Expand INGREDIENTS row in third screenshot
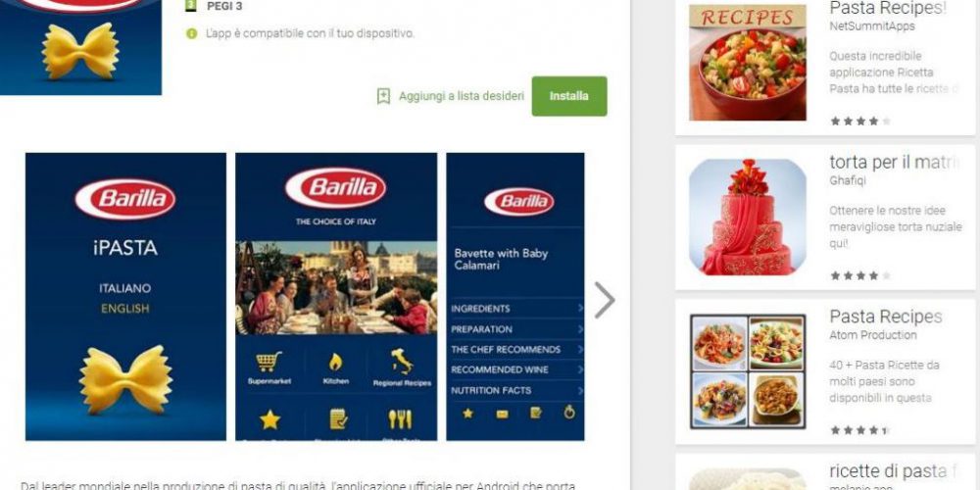Screen dimensions: 980x490 tap(516, 309)
